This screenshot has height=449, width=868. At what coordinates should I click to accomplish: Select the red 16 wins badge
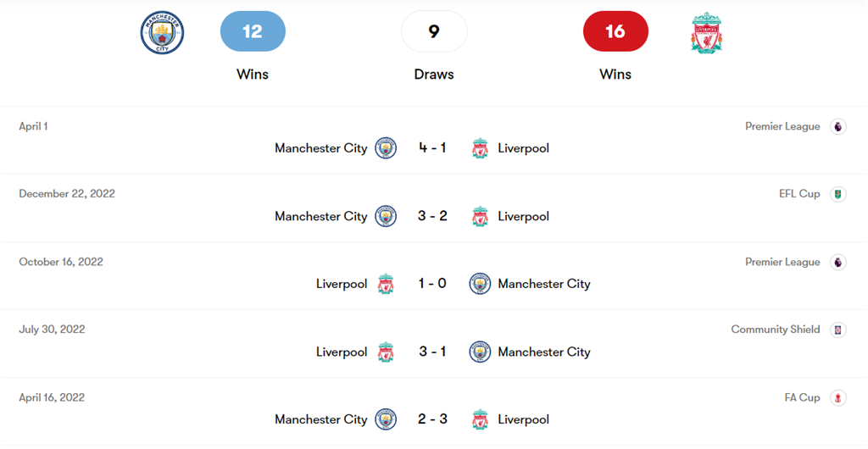click(615, 31)
